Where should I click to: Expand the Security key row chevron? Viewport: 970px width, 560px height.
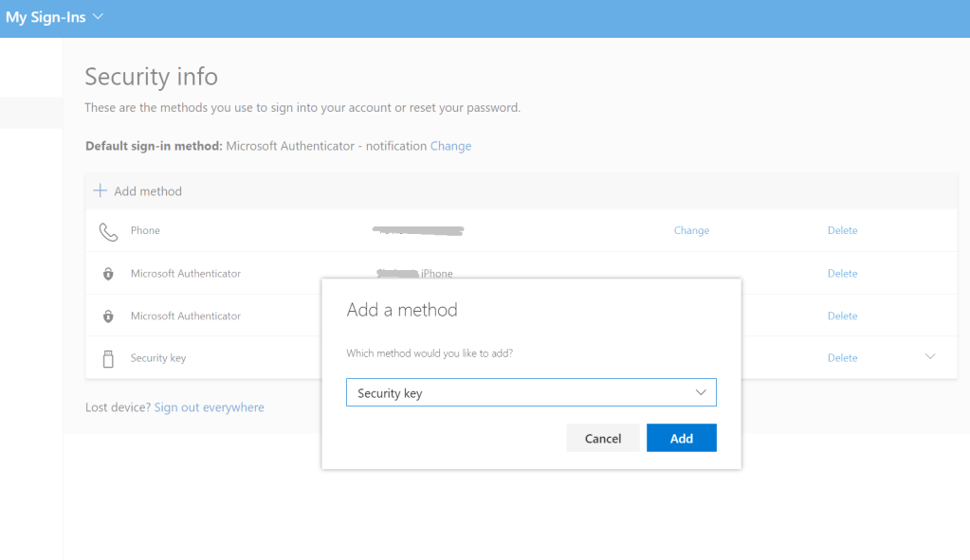[929, 356]
